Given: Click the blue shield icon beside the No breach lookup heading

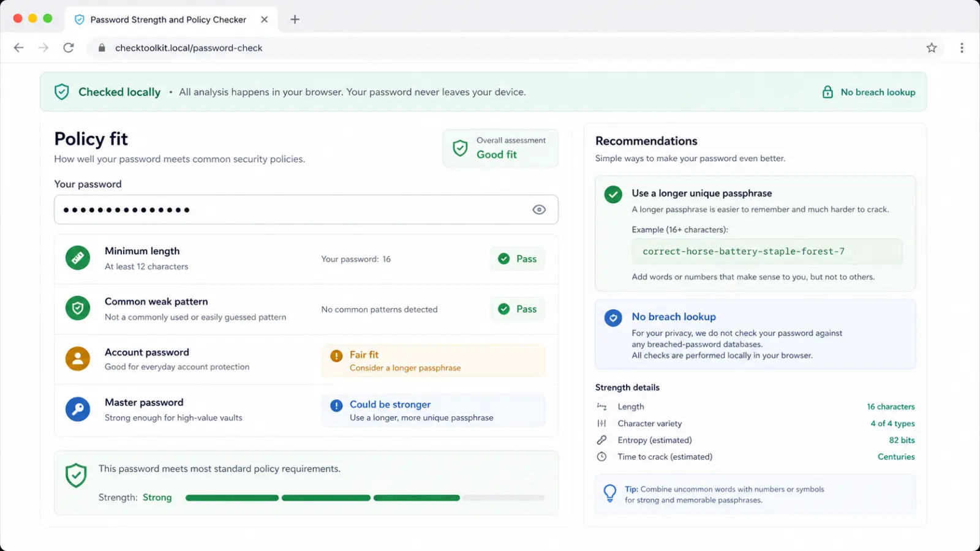Looking at the screenshot, I should (x=613, y=318).
